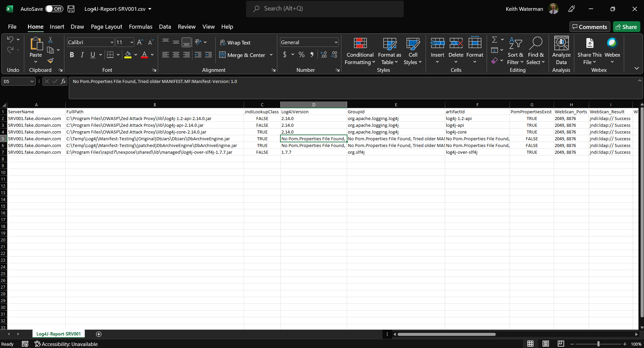Click the Clear eraser icon
644x348 pixels.
click(x=494, y=61)
